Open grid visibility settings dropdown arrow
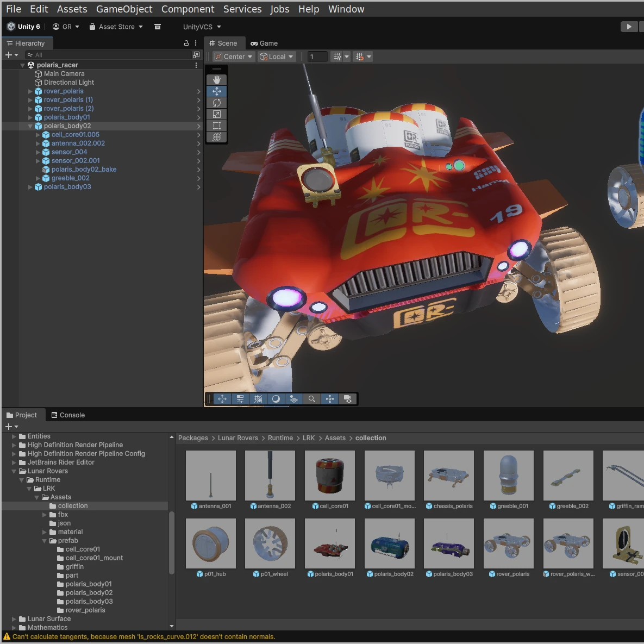Viewport: 644px width, 644px height. tap(347, 57)
